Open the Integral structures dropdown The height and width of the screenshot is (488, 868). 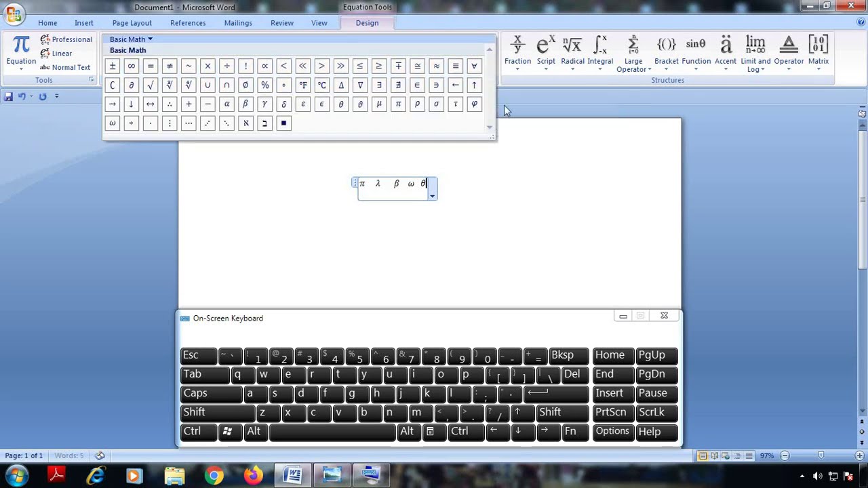tap(600, 53)
